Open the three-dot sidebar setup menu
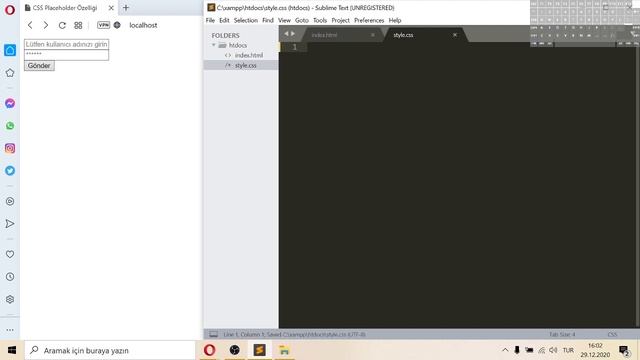 (10, 330)
